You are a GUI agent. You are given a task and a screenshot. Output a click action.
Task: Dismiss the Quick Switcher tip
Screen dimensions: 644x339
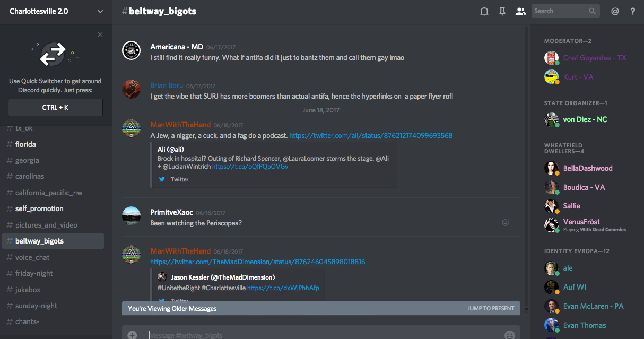click(x=100, y=34)
